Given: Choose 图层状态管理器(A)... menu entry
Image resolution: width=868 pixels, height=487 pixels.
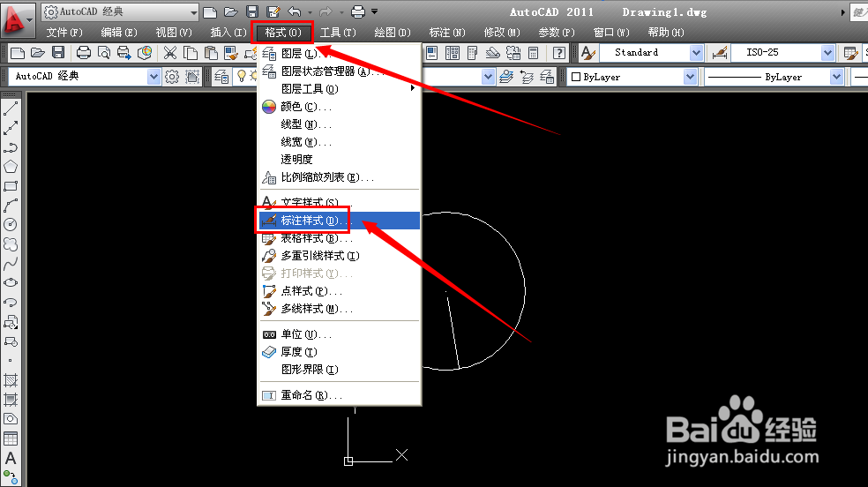Looking at the screenshot, I should pyautogui.click(x=340, y=71).
